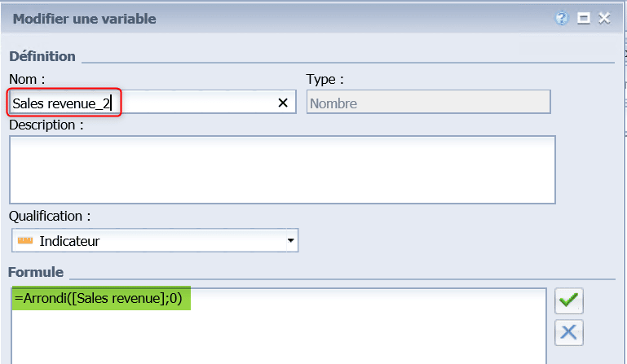Click the greyed-out Nombre type field

pos(428,103)
